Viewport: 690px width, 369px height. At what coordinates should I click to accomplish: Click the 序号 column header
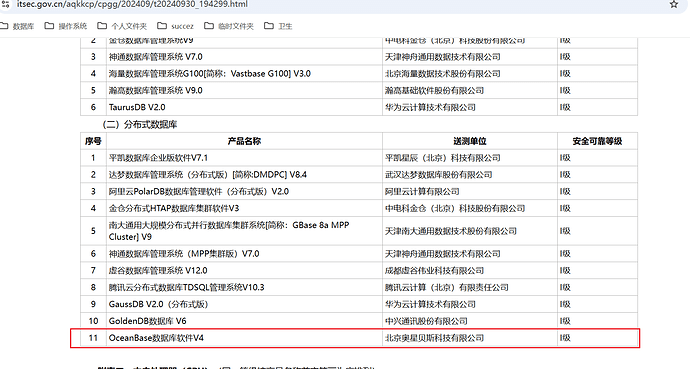[x=93, y=141]
